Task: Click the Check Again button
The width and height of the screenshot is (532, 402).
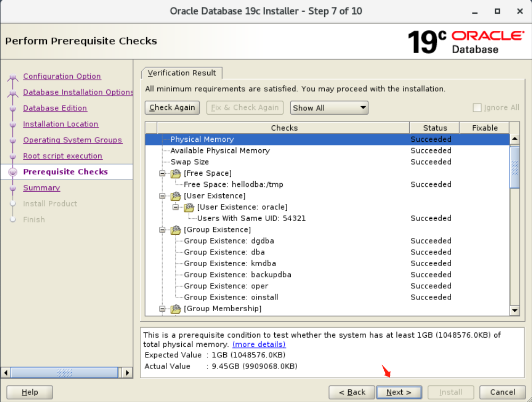Action: pos(172,108)
